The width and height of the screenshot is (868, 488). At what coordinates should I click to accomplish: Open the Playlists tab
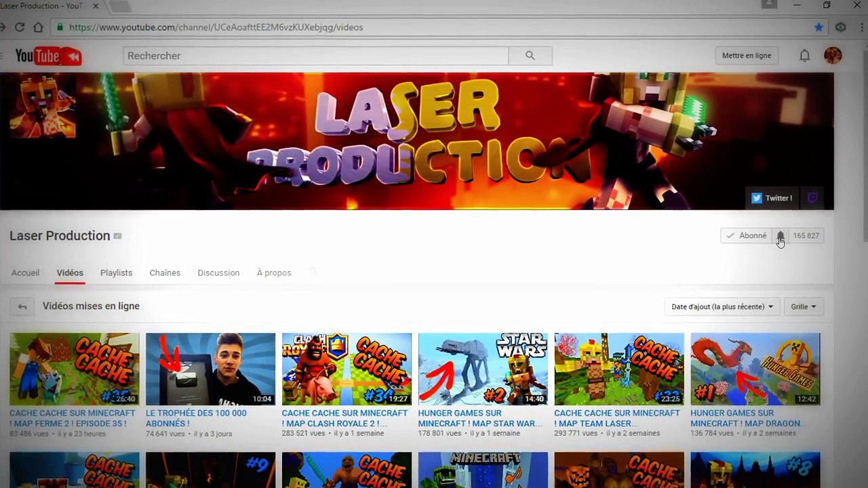(116, 272)
